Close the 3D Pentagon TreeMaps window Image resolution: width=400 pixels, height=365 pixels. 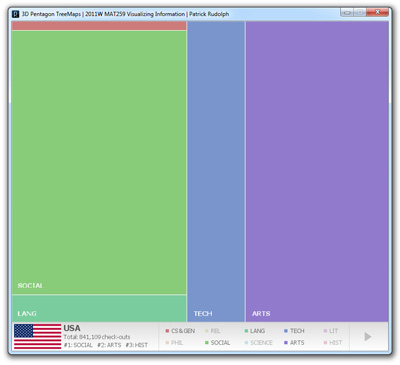pyautogui.click(x=377, y=13)
